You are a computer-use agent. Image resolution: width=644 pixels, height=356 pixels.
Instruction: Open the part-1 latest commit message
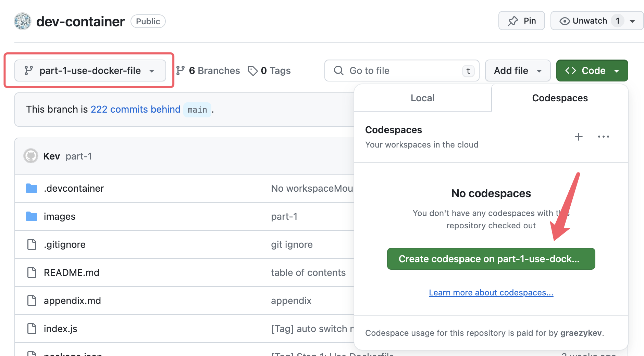[79, 156]
